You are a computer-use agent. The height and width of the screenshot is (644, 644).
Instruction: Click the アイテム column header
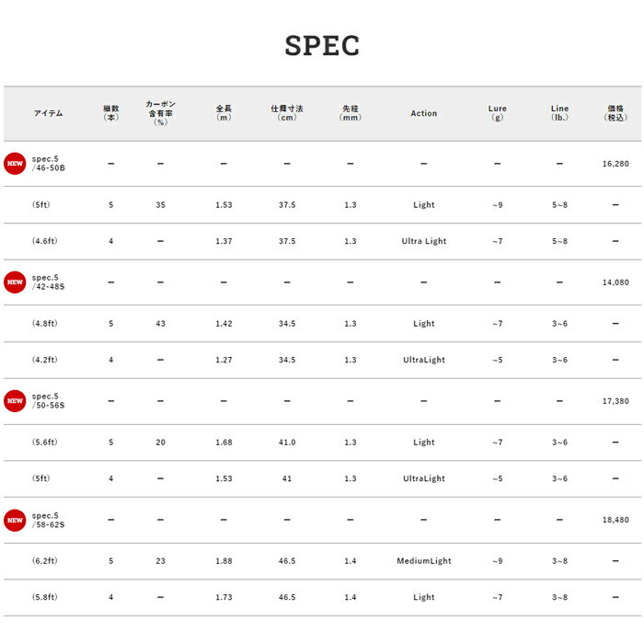click(x=49, y=113)
